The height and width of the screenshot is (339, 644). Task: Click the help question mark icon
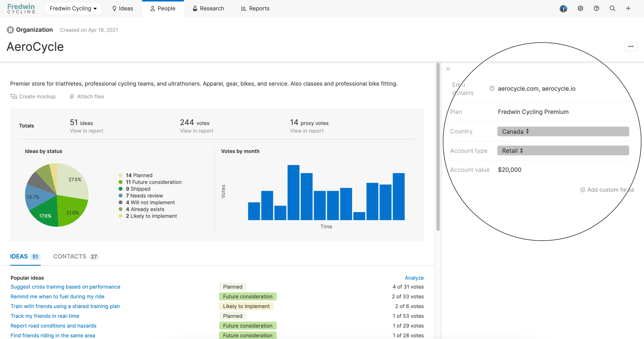point(596,8)
